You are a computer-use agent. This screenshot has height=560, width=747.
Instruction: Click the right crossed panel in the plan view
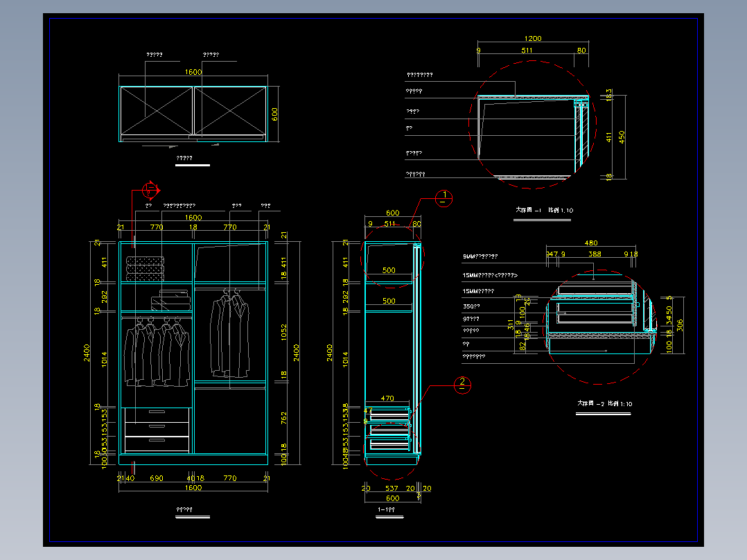[x=230, y=111]
